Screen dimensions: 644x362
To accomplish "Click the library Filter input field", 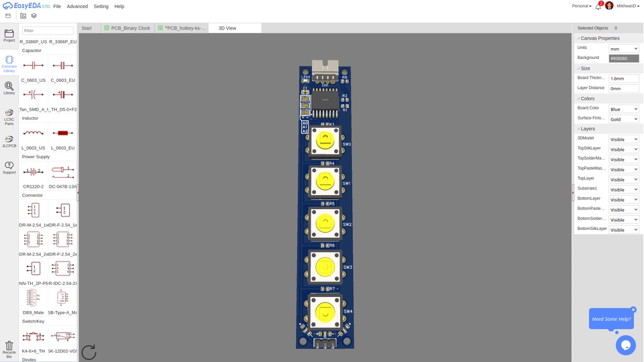I will click(48, 31).
